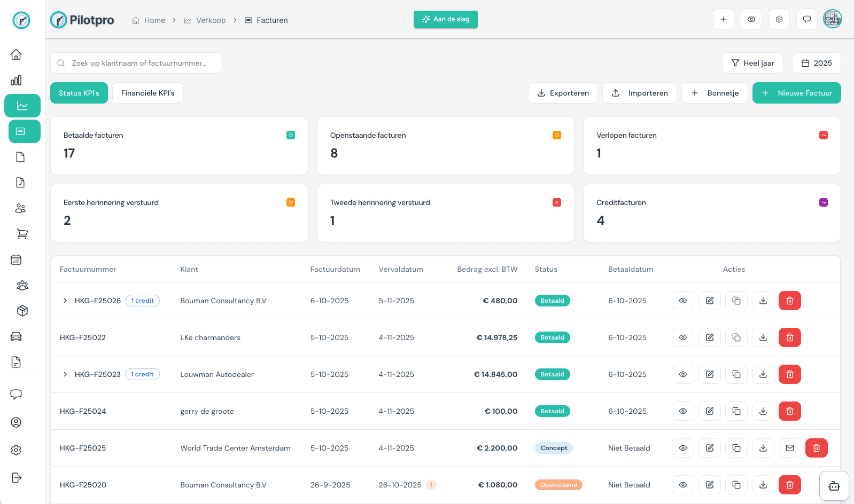Go to Verkoop in breadcrumb
854x504 pixels.
click(x=211, y=20)
